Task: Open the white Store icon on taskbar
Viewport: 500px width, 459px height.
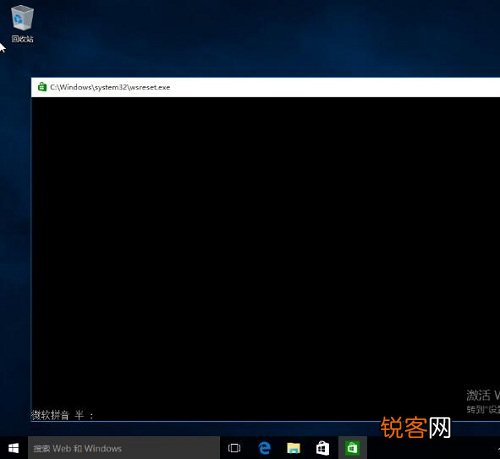Action: tap(322, 448)
